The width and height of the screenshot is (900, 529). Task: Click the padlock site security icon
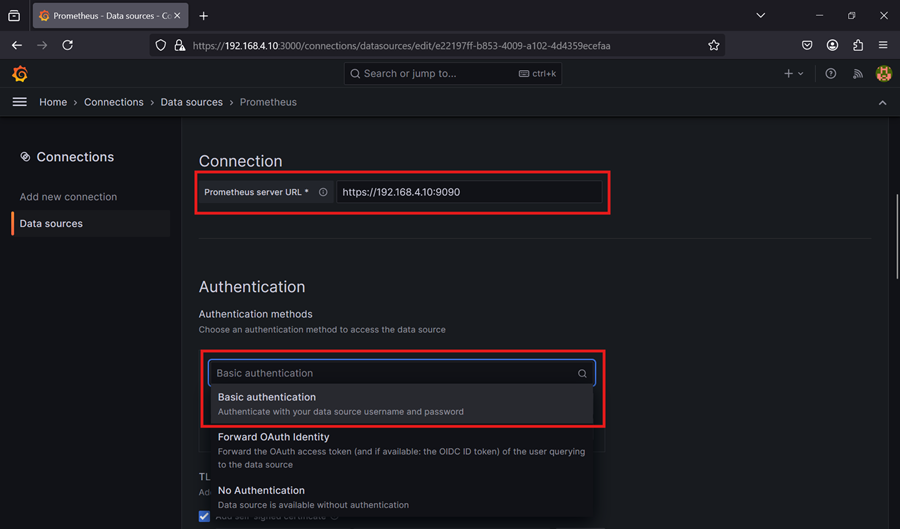point(180,45)
